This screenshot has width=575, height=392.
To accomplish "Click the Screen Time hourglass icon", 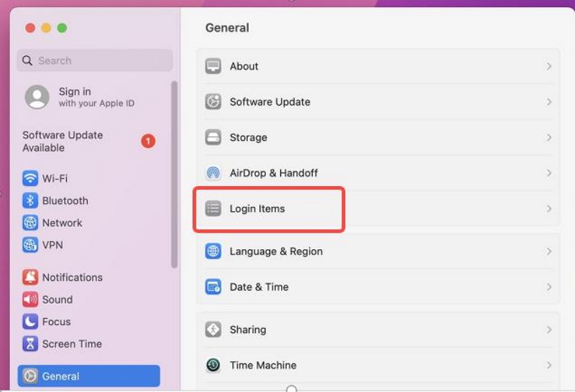I will pos(30,344).
